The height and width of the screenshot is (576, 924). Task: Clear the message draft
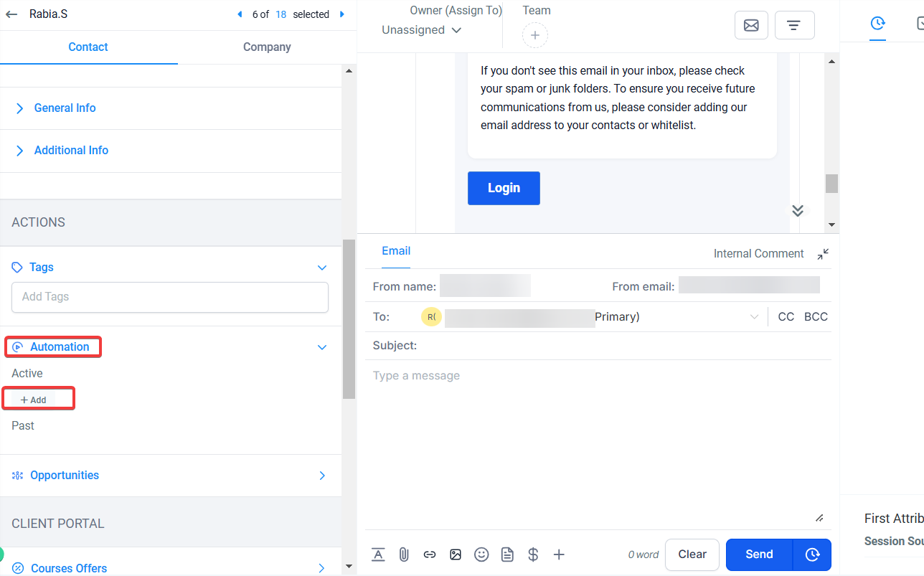692,554
